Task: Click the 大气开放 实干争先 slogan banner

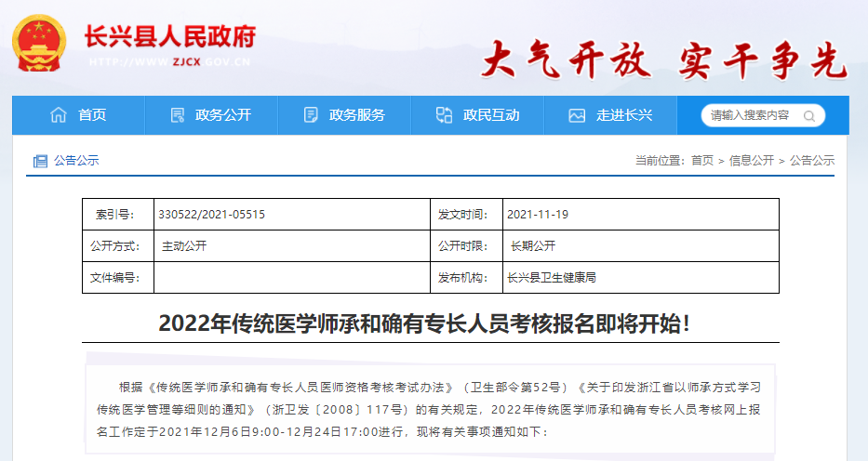Action: click(663, 59)
